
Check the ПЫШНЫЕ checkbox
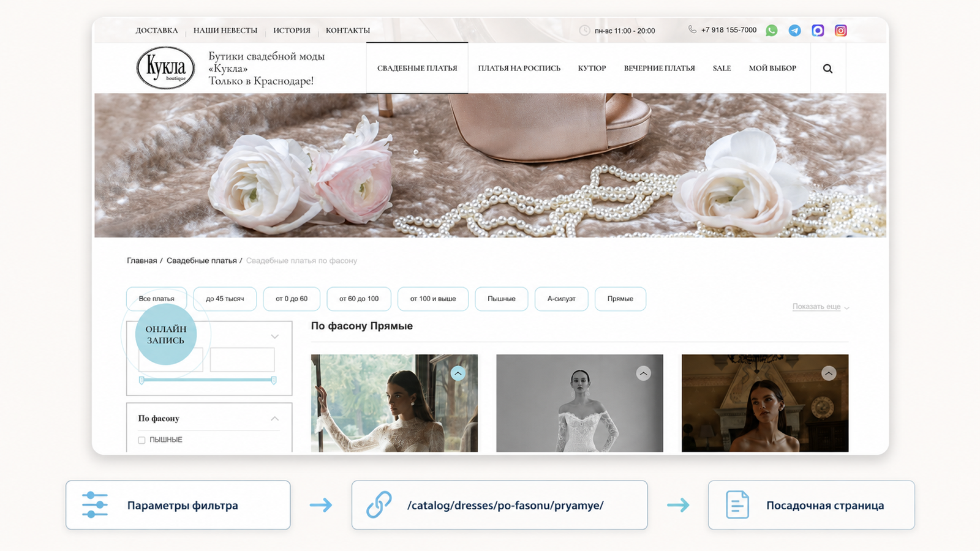click(141, 440)
